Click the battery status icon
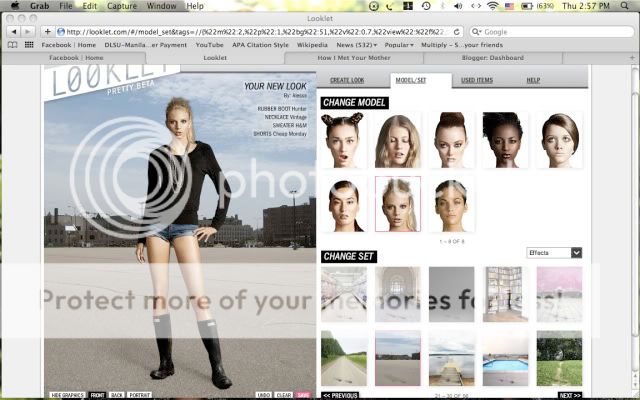The width and height of the screenshot is (640, 400). (x=527, y=6)
